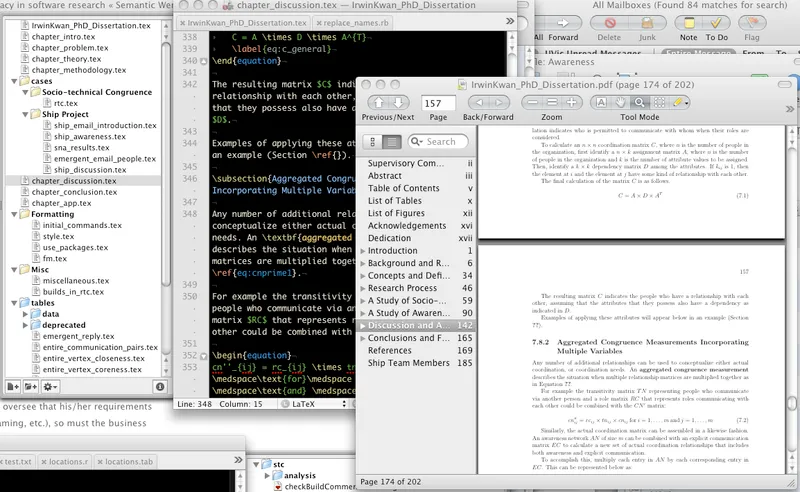Switch PDF sidebar to thumbnails view

(x=372, y=142)
